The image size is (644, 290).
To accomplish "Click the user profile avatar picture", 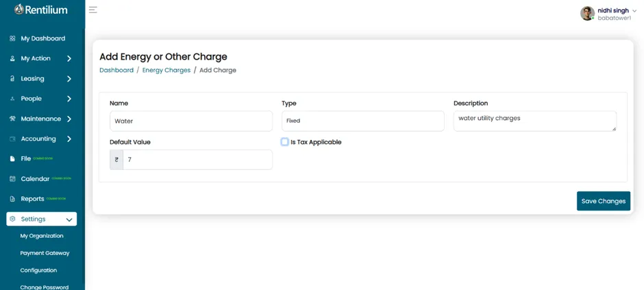I will click(587, 13).
